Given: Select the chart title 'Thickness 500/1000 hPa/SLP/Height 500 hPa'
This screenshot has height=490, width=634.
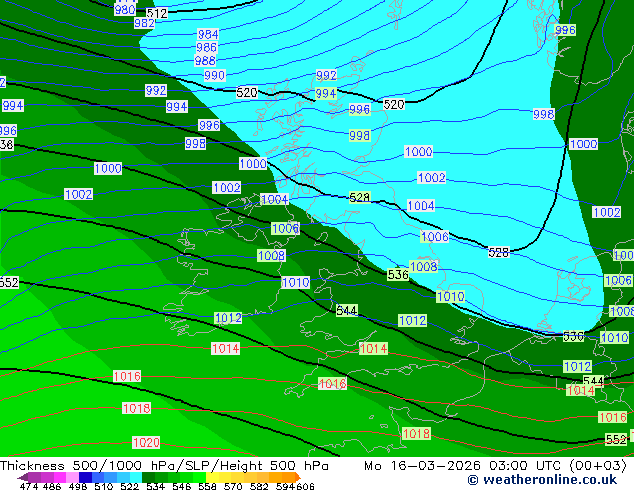Looking at the screenshot, I should pos(164,466).
